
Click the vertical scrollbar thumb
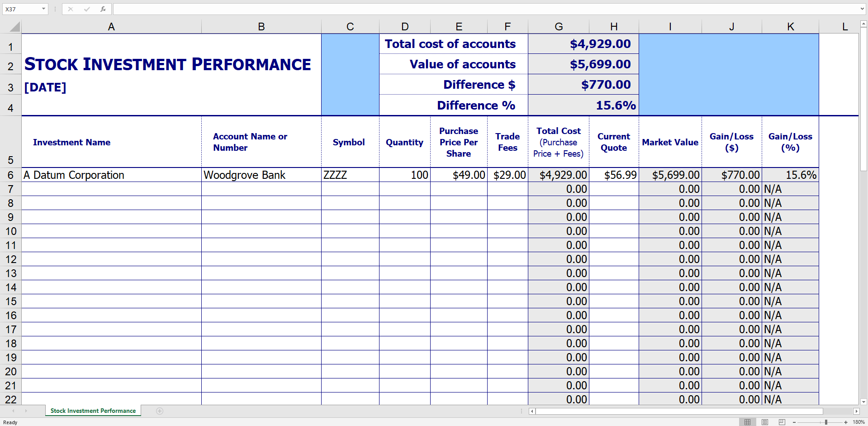863,99
